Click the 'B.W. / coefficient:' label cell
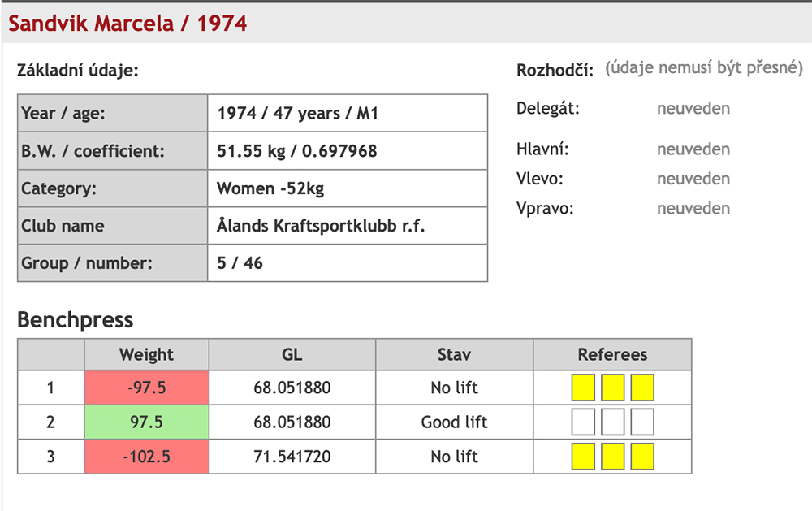Screen dimensions: 812x511 (112, 151)
